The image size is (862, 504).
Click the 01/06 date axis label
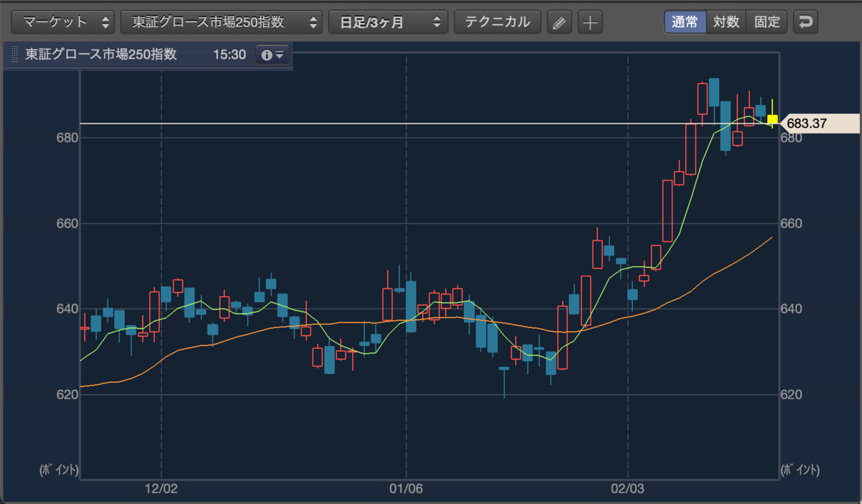coord(407,489)
